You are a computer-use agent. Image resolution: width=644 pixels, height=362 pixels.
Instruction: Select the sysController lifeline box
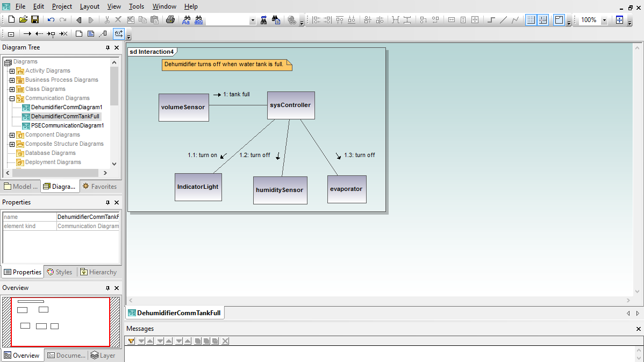[x=291, y=105]
